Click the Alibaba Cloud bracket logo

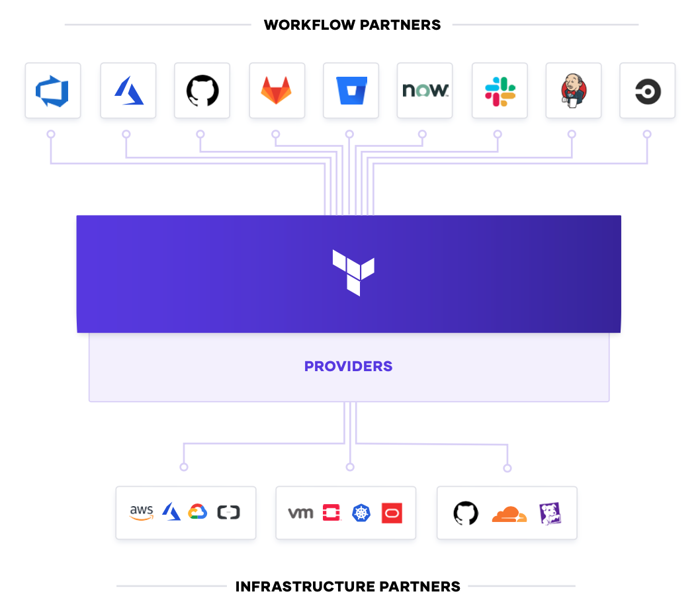228,512
